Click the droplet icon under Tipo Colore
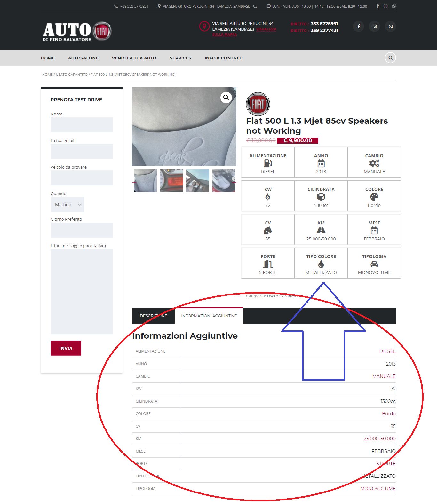 tap(321, 264)
